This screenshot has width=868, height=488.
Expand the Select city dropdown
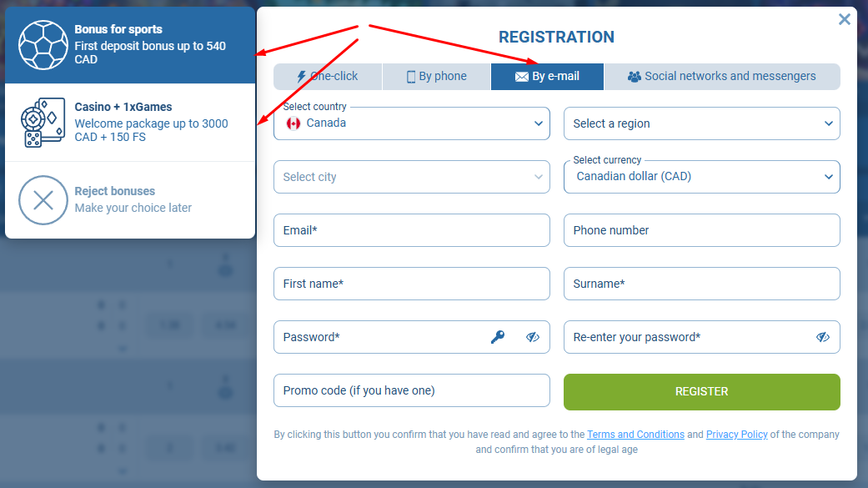coord(412,177)
